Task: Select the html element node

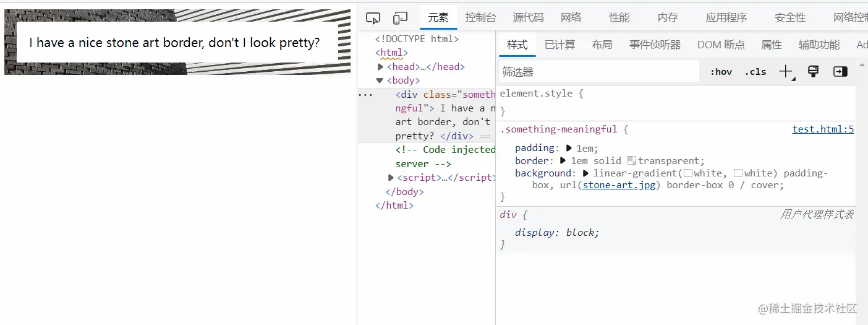Action: (391, 53)
